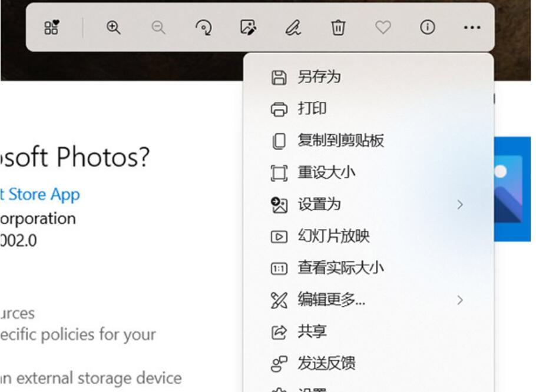Viewport: 536px width, 392px height.
Task: Choose 共享 (Share) from menu
Action: pyautogui.click(x=369, y=332)
